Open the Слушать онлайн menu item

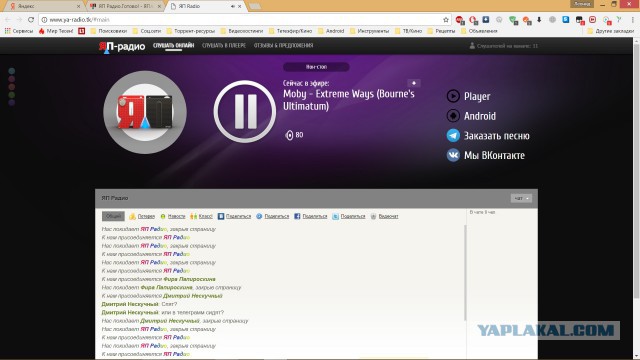pyautogui.click(x=173, y=45)
